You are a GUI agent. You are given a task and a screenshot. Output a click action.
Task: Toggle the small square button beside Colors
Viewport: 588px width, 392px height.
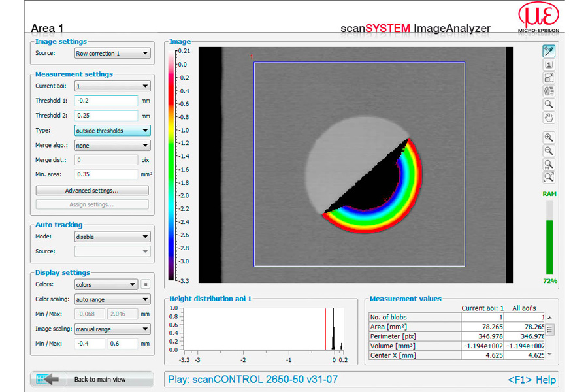point(146,285)
